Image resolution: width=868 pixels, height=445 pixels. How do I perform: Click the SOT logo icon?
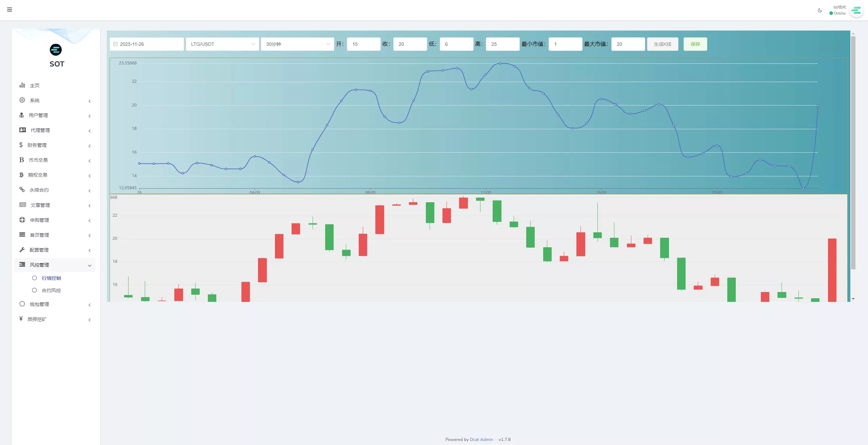point(56,50)
